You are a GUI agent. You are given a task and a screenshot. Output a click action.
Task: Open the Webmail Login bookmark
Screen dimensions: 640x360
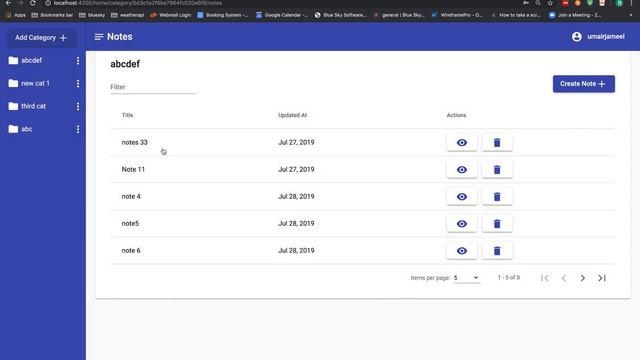(171, 15)
